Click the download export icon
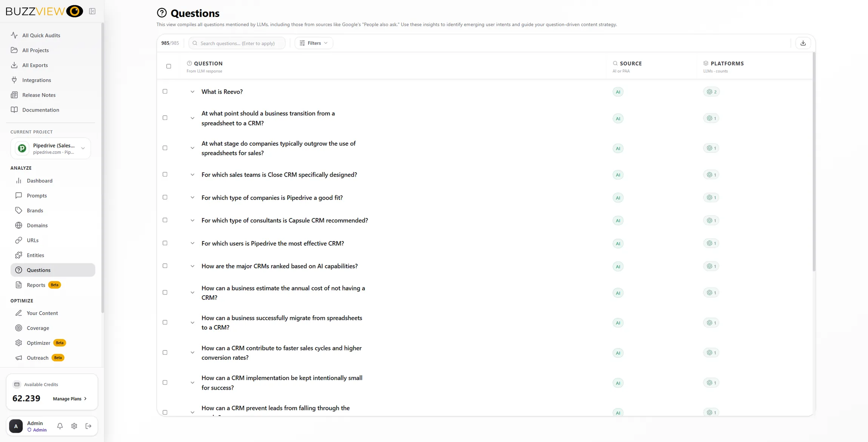 803,43
